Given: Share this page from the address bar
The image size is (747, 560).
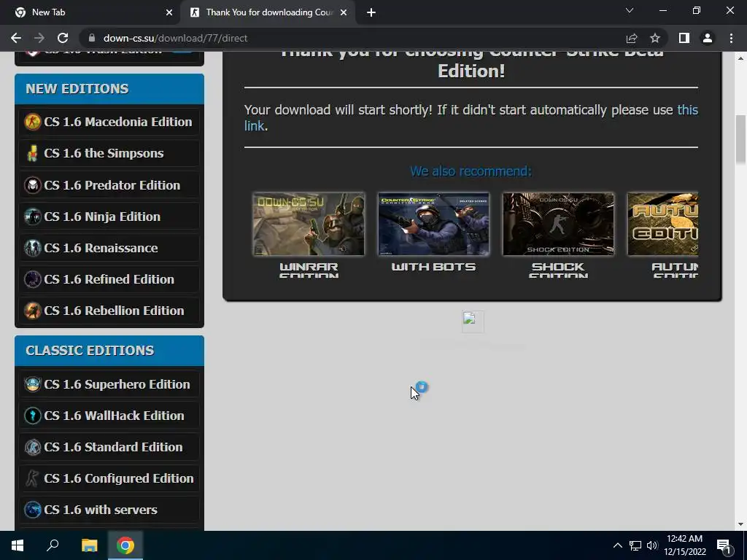Looking at the screenshot, I should (632, 38).
